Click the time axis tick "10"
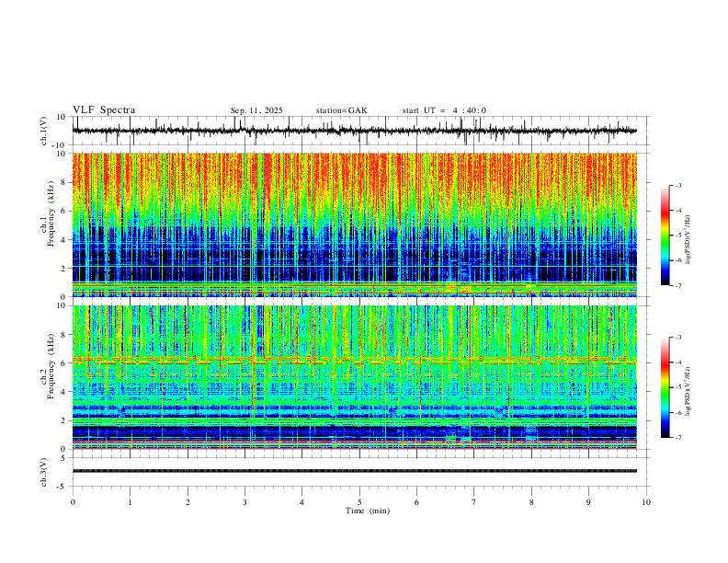Image resolution: width=728 pixels, height=563 pixels. [x=646, y=502]
